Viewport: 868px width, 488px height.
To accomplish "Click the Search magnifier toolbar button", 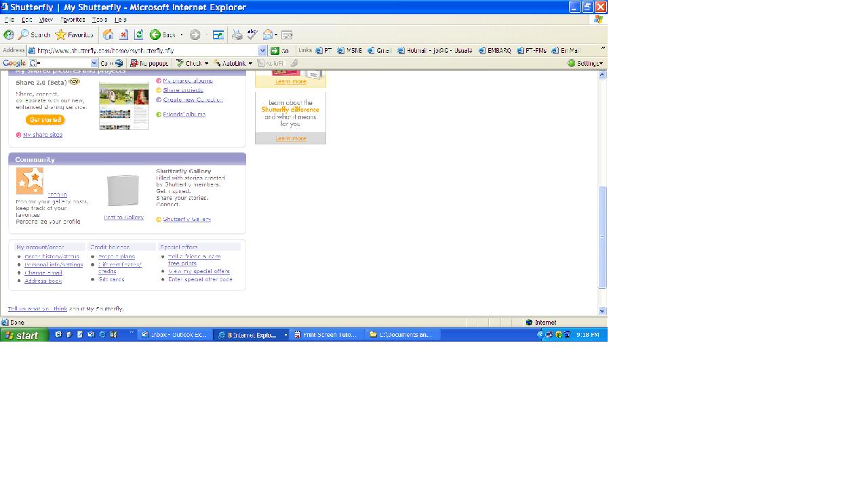I will click(34, 35).
